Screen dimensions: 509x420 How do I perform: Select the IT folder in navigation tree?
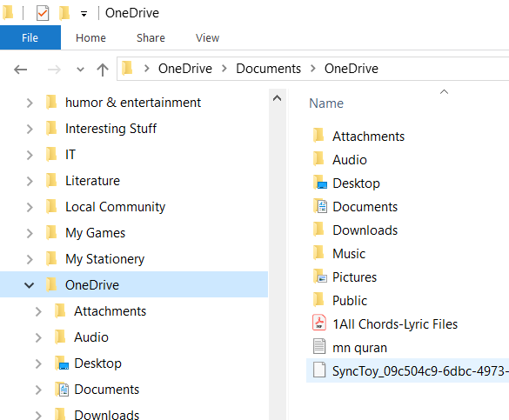[x=70, y=155]
